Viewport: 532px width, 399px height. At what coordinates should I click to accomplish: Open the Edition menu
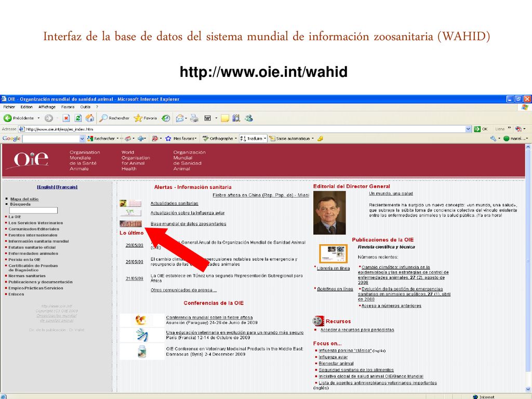[26, 107]
